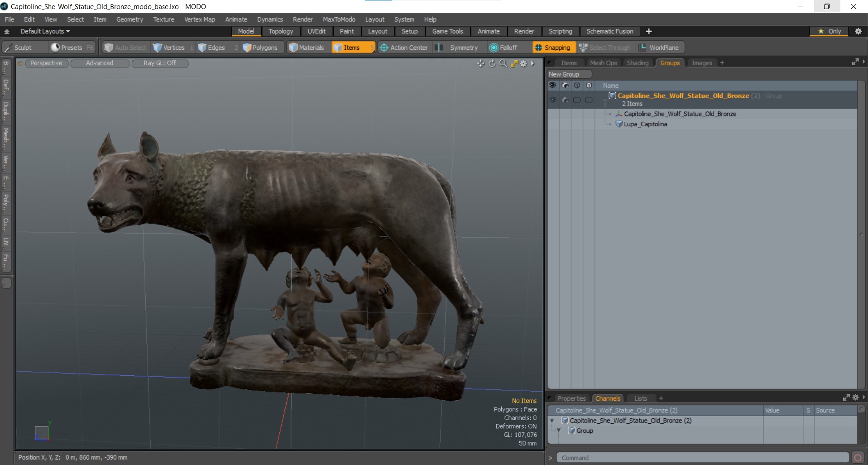868x465 pixels.
Task: Click the home icon beside Default Layouts
Action: [7, 31]
